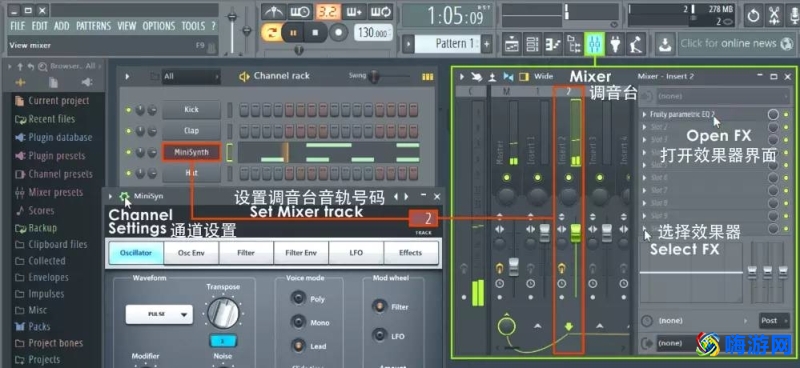
Task: Open the PATTERNS menu
Action: (94, 26)
